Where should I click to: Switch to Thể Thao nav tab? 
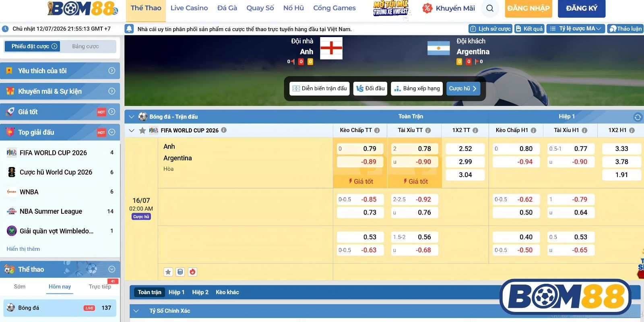146,8
